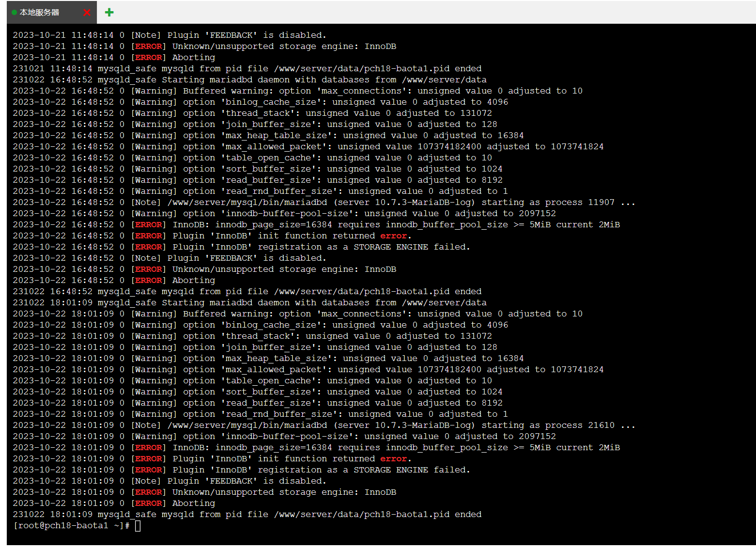The width and height of the screenshot is (756, 550).
Task: Open a new session with the green plus
Action: pos(109,12)
